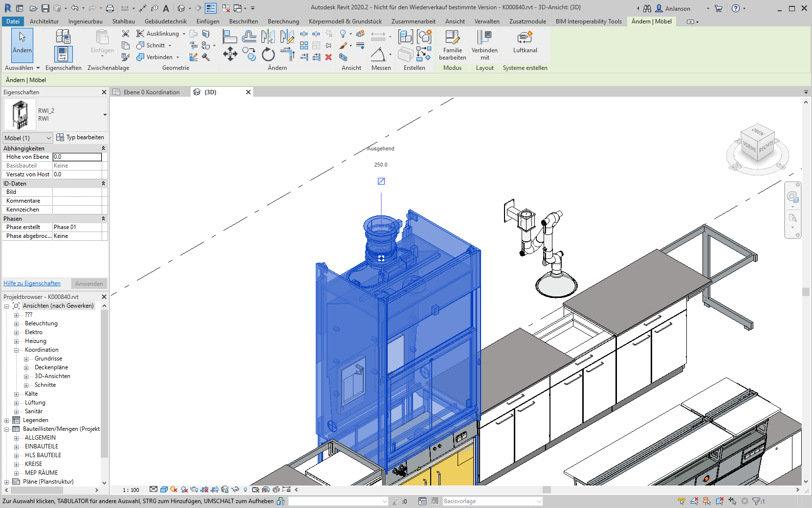Image resolution: width=812 pixels, height=508 pixels.
Task: Click the Luftkanal create system button
Action: click(525, 42)
